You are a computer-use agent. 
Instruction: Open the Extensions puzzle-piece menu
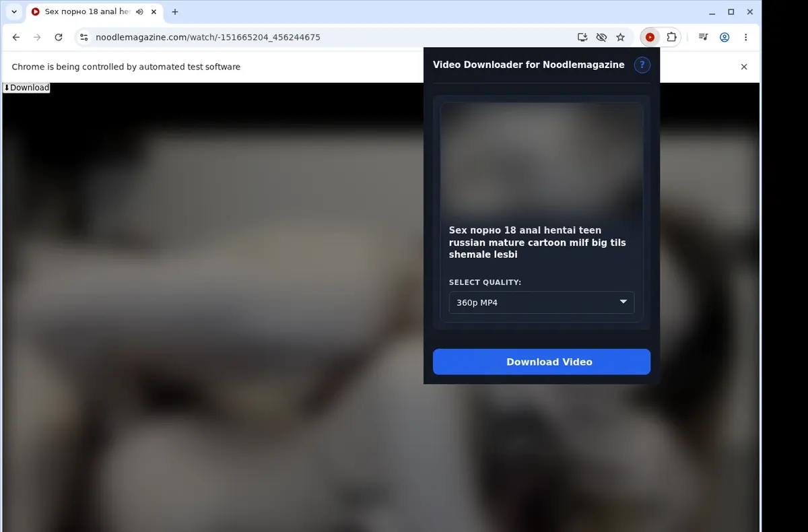click(671, 38)
